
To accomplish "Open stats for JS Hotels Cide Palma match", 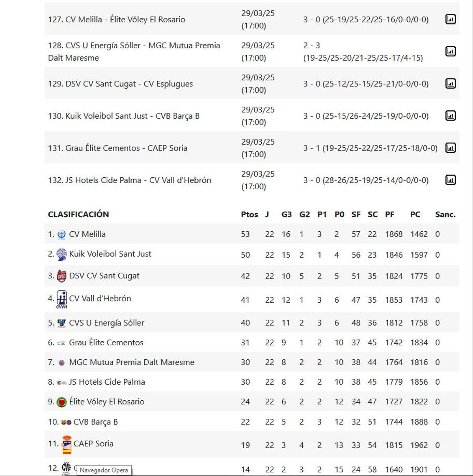I will pyautogui.click(x=450, y=180).
